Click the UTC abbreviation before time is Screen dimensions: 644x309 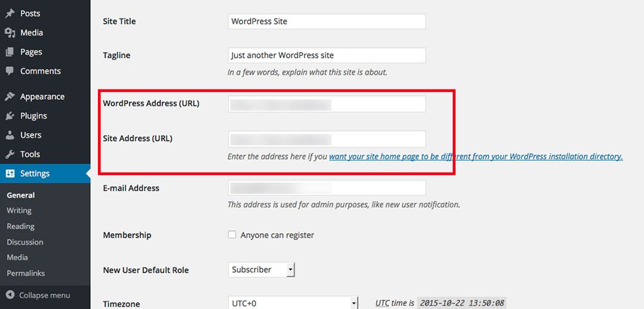(383, 303)
